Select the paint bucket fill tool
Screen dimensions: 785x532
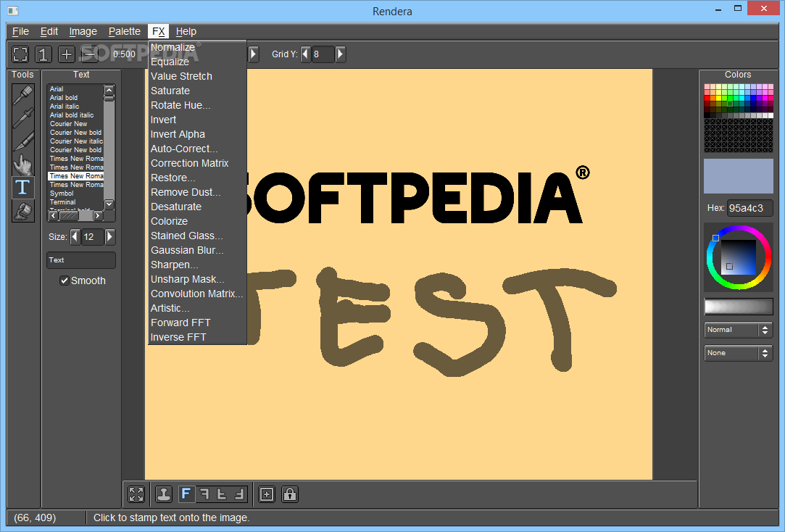[23, 211]
